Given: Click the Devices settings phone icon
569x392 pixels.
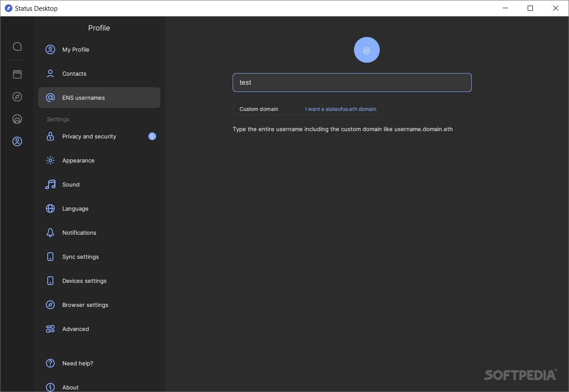Looking at the screenshot, I should coord(50,281).
